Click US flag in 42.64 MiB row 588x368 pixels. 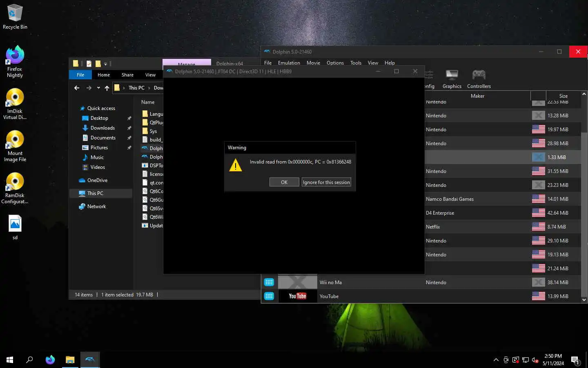(x=539, y=213)
